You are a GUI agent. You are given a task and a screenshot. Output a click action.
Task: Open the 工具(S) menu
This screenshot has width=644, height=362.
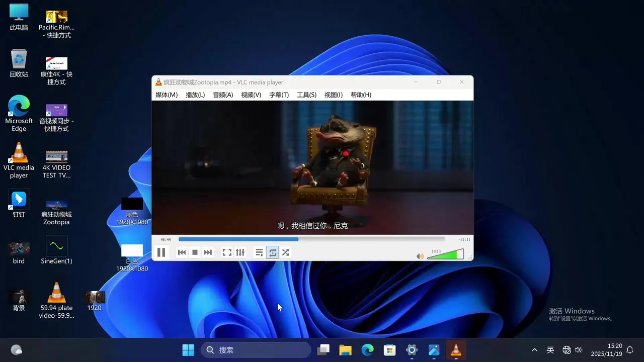click(x=306, y=95)
